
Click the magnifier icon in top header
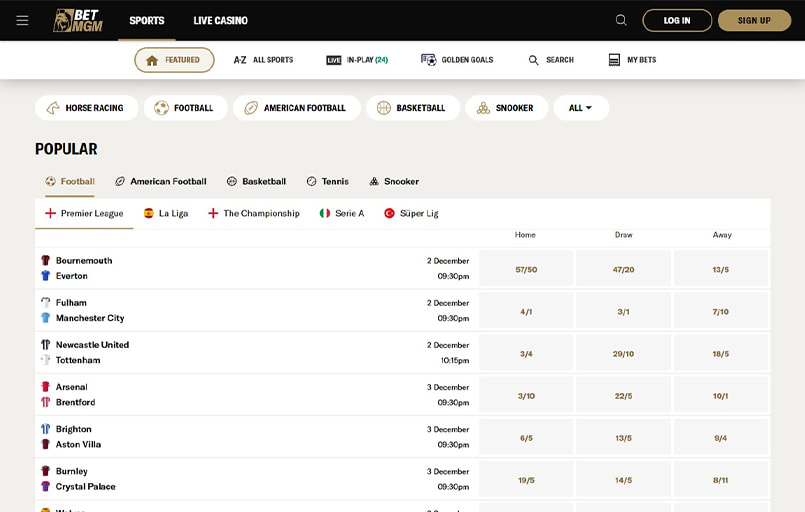tap(621, 20)
